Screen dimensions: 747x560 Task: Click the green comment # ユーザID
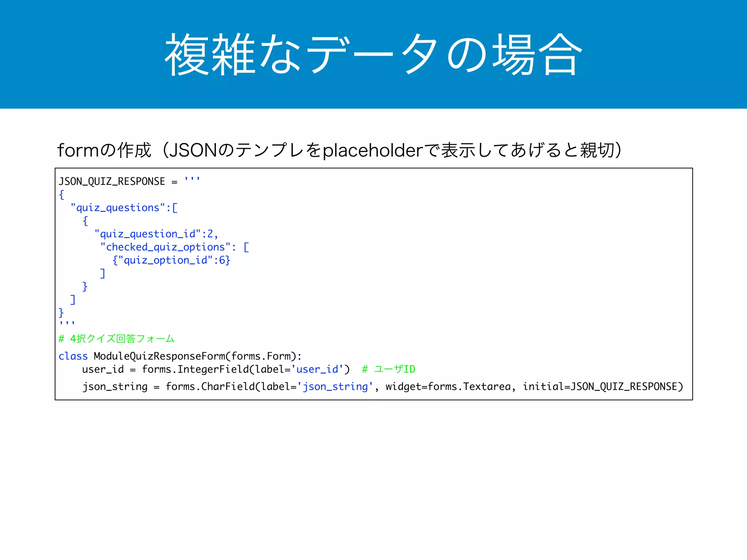[x=389, y=369]
